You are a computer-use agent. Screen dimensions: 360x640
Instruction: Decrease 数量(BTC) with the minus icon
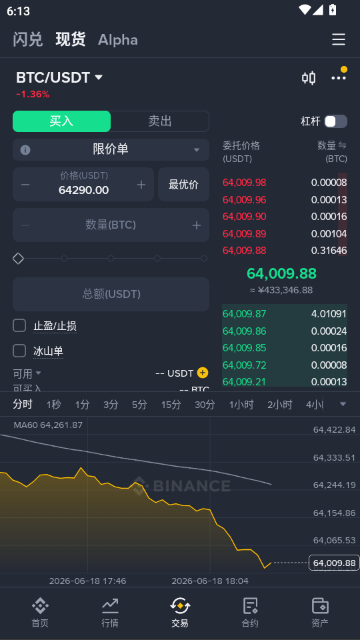[x=25, y=225]
